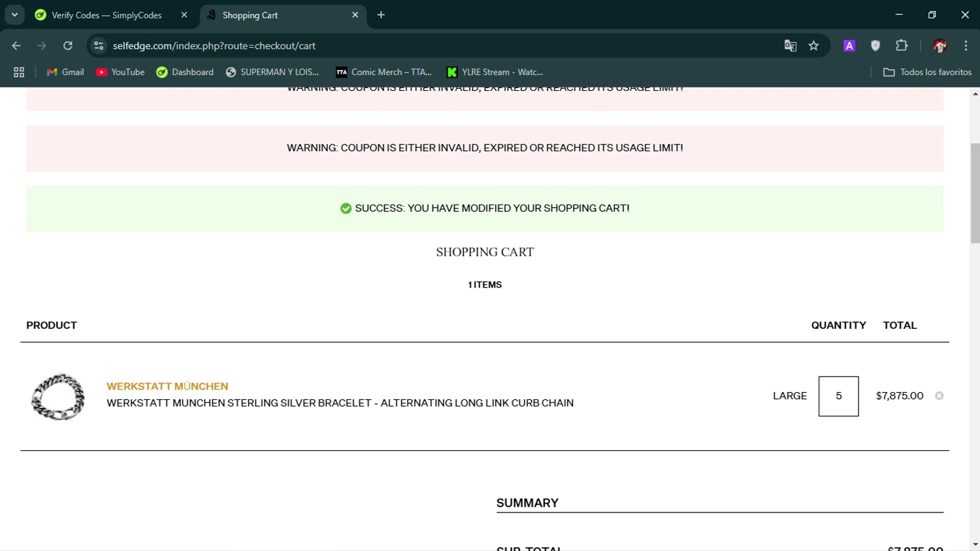Close the Shopping Cart tab
The width and height of the screenshot is (980, 551).
pos(355,15)
